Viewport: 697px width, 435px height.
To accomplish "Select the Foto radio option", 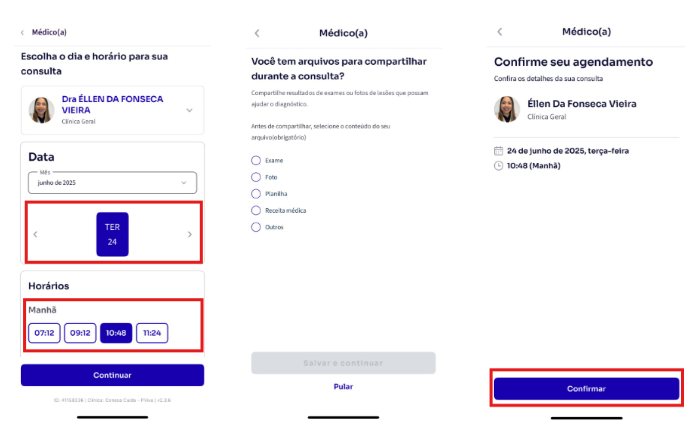I will 256,177.
